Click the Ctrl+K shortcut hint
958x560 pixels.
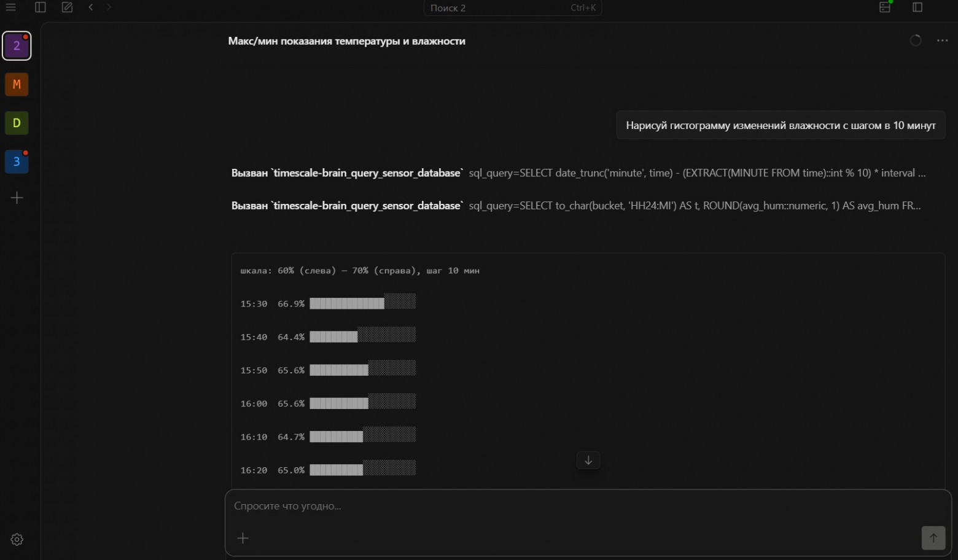point(583,8)
